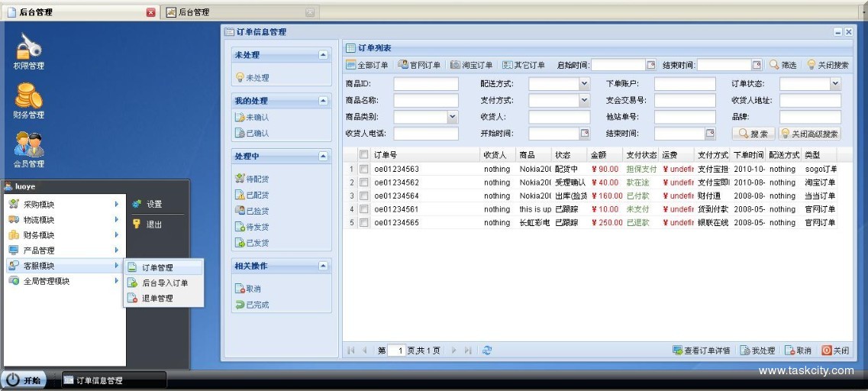
Task: Select 已确认 under 我的处理
Action: 253,133
